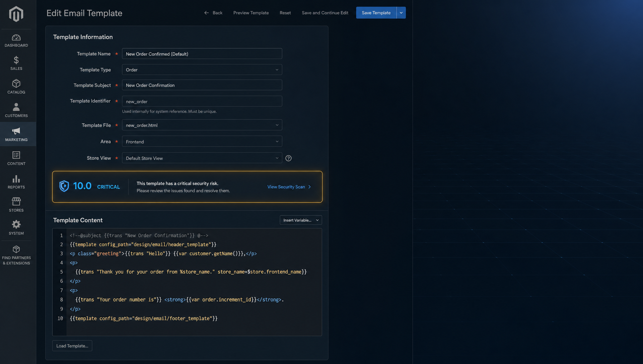Expand the Save Template split-button arrow

coord(401,13)
